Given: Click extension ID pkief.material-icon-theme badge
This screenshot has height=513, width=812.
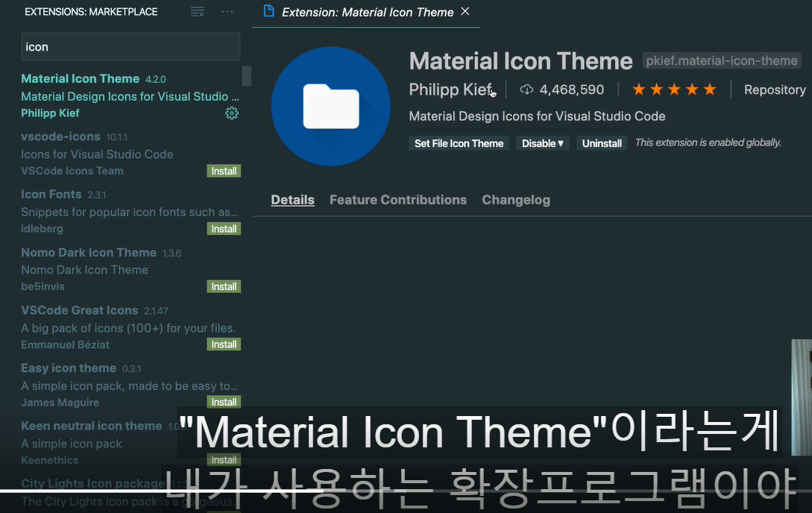Looking at the screenshot, I should [x=721, y=60].
